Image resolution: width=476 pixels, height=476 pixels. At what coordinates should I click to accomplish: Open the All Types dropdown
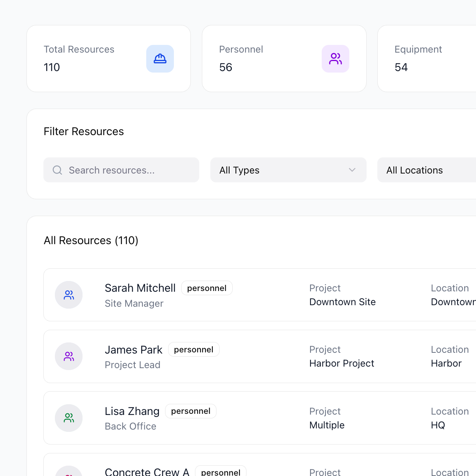pos(288,170)
